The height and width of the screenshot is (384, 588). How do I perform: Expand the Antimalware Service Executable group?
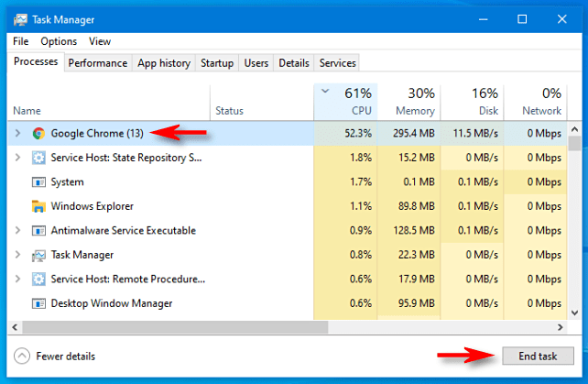click(x=17, y=230)
